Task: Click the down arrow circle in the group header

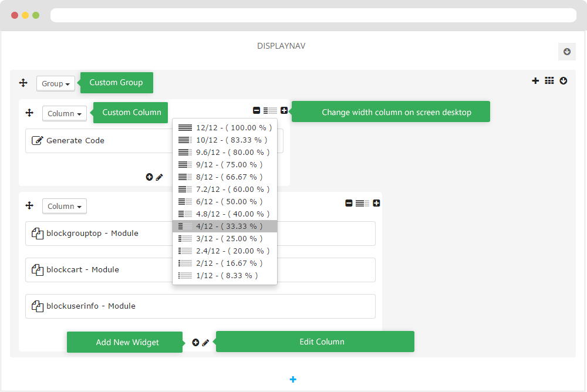Action: [564, 81]
